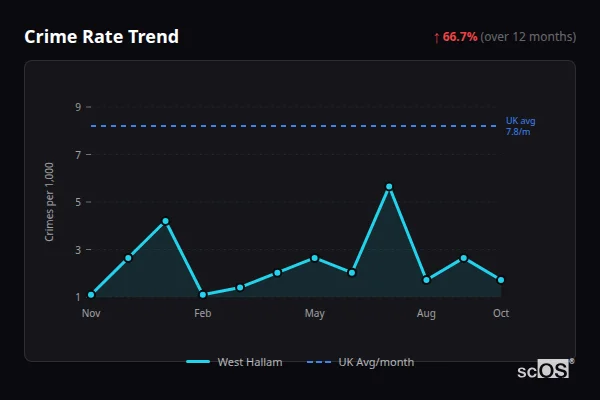This screenshot has height=400, width=600.
Task: Click the Nov data point
Action: (x=91, y=295)
